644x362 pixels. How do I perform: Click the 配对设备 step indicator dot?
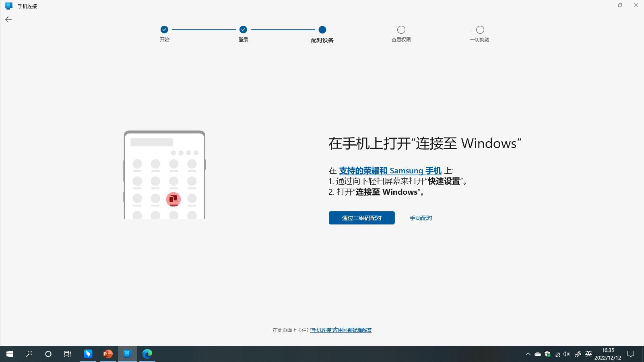tap(322, 29)
